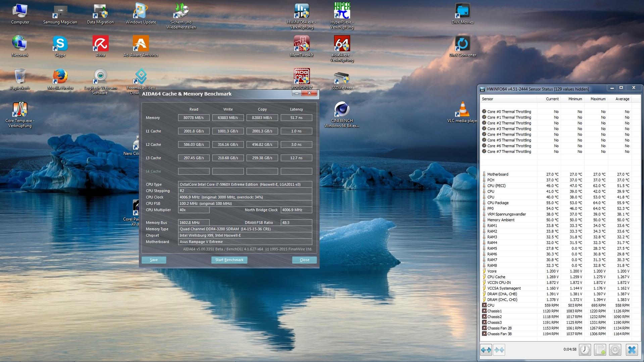
Task: Select the CINEBENCH Windows 64 Bit icon
Action: 342,114
